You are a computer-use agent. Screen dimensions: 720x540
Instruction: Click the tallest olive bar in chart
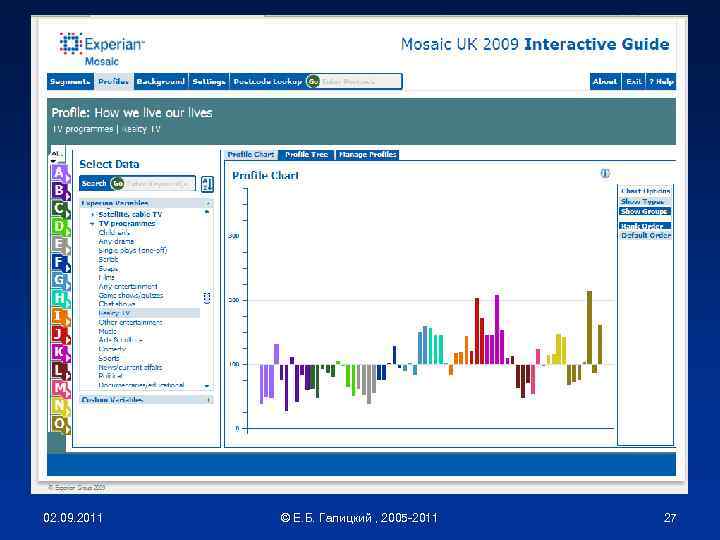click(589, 327)
